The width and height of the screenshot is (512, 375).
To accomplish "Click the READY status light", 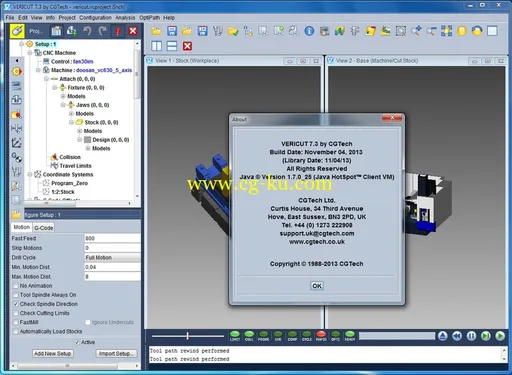I will coord(350,336).
